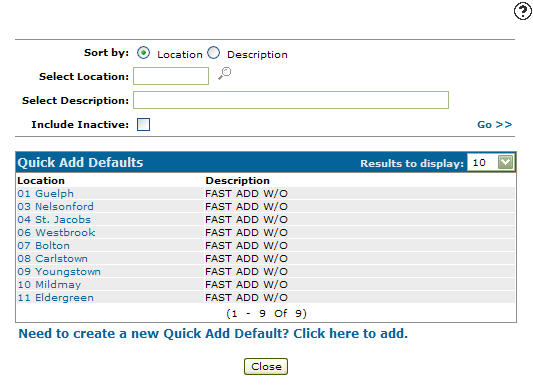This screenshot has height=389, width=533.
Task: Open the 07 Bolton location link
Action: pos(44,246)
